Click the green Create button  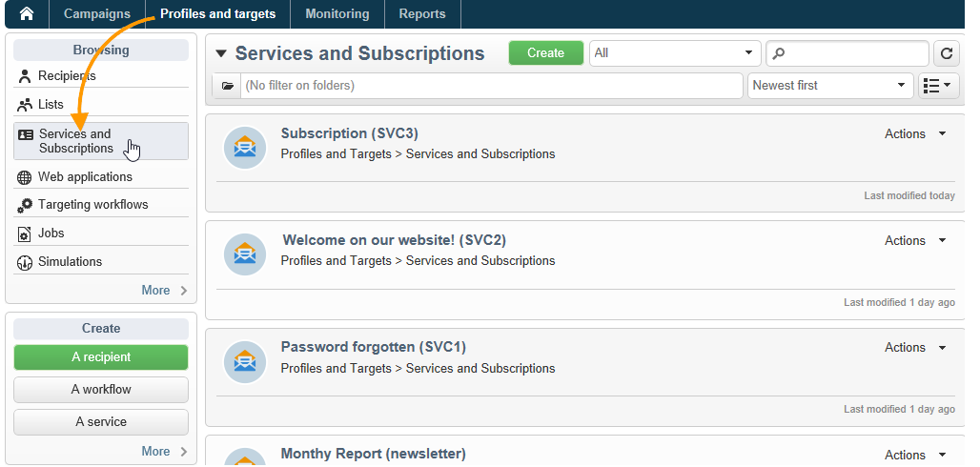pyautogui.click(x=545, y=53)
